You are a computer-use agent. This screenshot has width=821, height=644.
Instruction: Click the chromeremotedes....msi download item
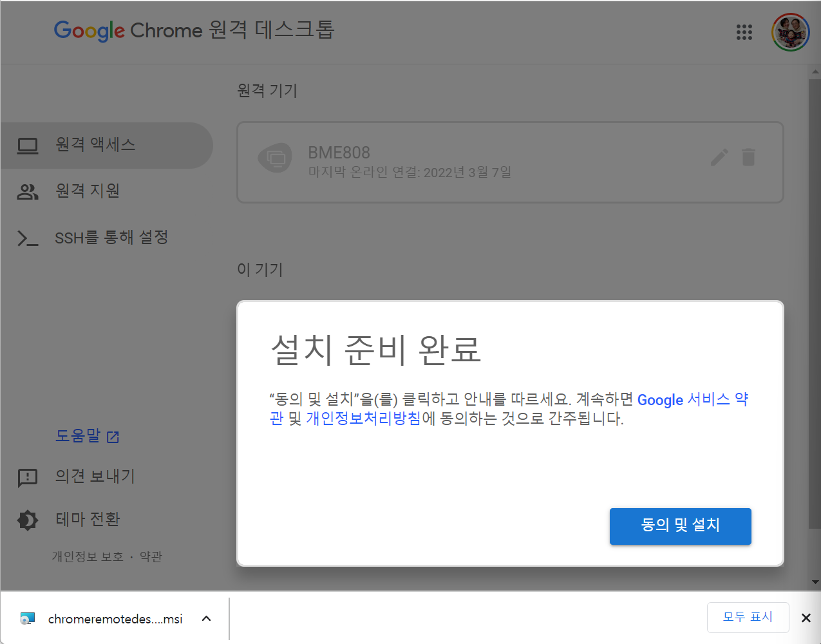click(x=115, y=619)
